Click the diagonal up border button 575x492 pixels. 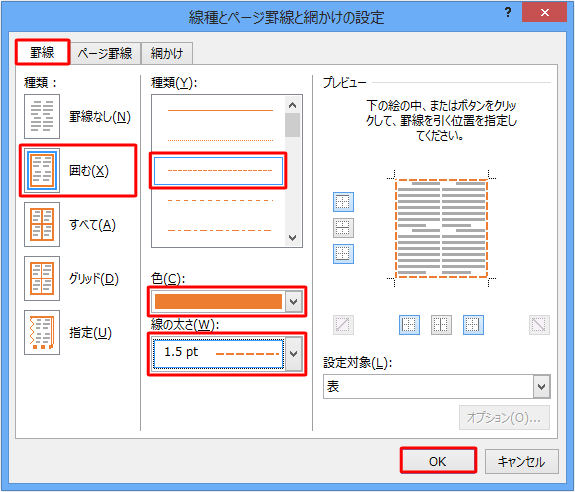(x=343, y=325)
